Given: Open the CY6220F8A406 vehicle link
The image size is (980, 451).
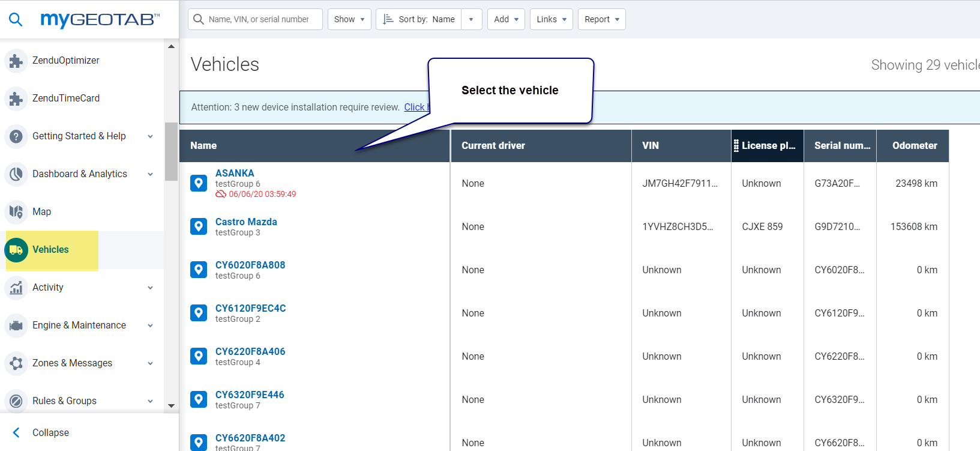Looking at the screenshot, I should click(250, 351).
